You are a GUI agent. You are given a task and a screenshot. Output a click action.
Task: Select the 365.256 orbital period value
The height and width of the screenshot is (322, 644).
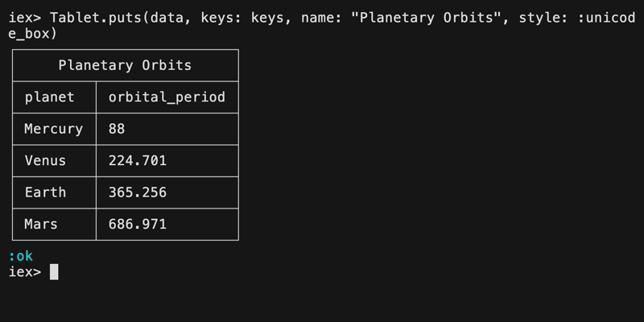coord(137,192)
